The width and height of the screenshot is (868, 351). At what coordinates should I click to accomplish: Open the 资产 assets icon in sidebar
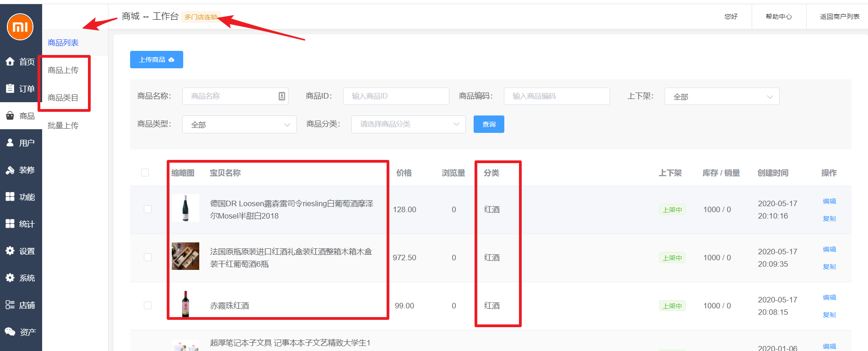point(10,332)
